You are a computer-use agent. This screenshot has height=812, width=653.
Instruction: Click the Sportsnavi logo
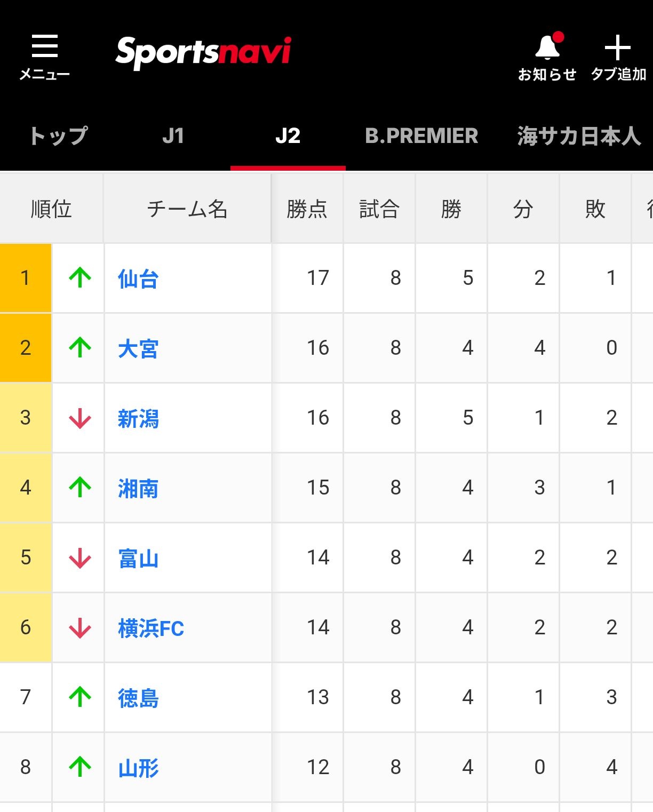(x=203, y=52)
